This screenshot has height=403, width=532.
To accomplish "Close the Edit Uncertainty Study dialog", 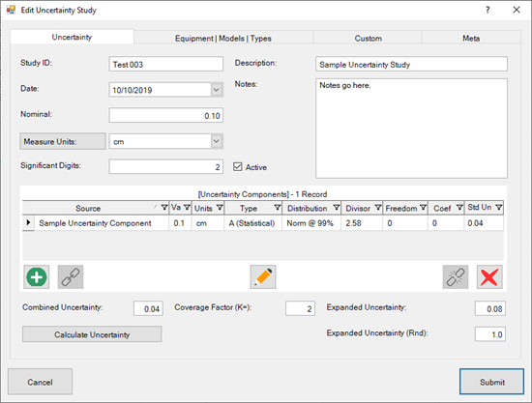I will (x=517, y=10).
